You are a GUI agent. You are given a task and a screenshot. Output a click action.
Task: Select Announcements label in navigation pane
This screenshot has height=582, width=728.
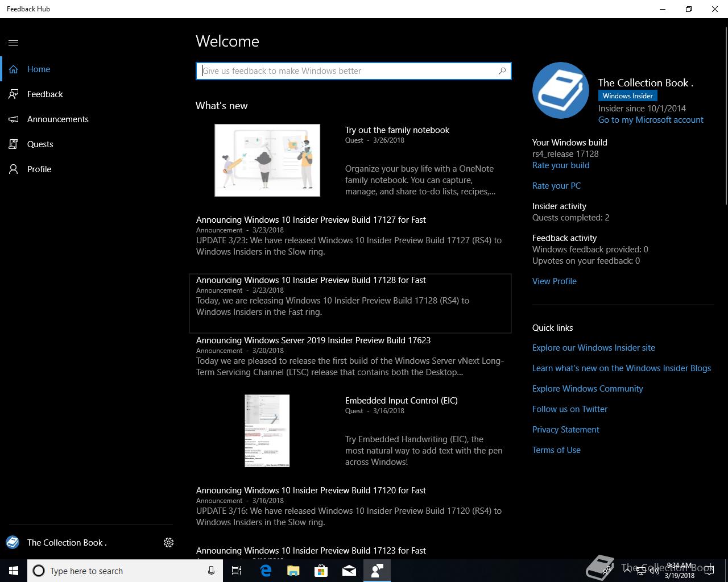(58, 119)
